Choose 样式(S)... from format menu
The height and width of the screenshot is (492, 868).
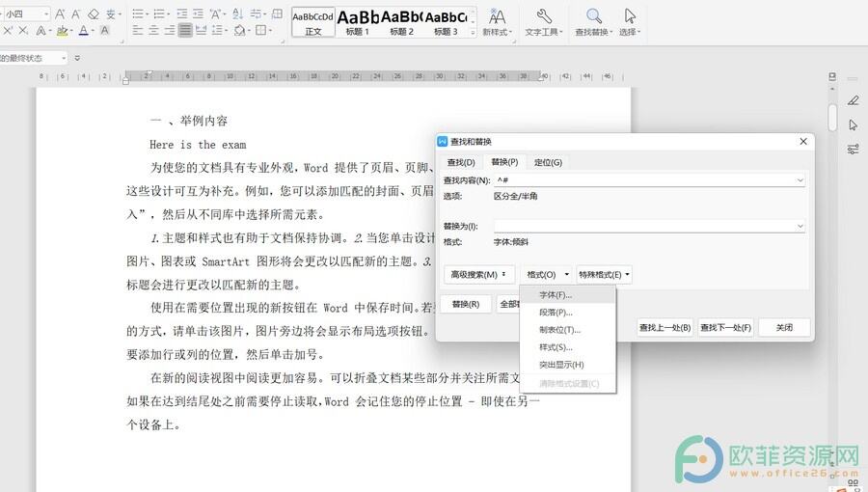click(x=567, y=347)
